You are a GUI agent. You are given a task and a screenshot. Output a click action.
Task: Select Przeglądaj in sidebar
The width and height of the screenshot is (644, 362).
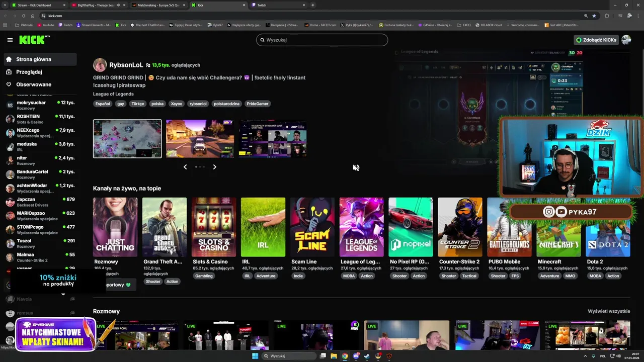(40, 72)
